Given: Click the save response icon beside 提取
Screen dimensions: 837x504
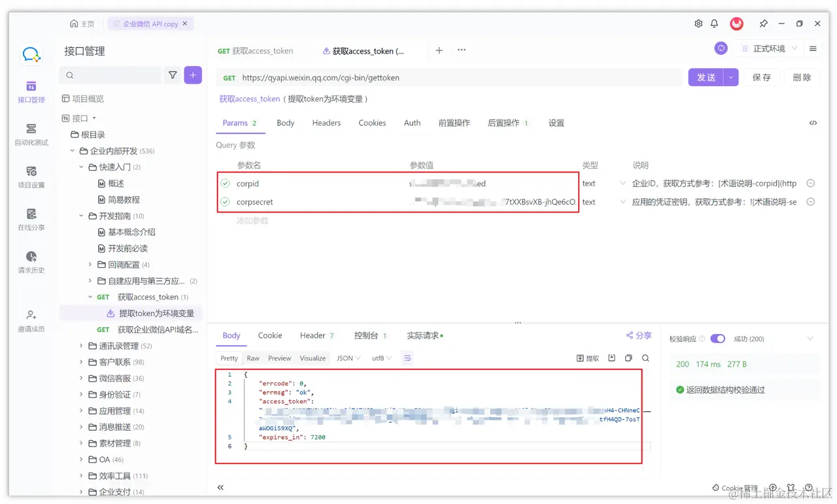Looking at the screenshot, I should click(612, 358).
